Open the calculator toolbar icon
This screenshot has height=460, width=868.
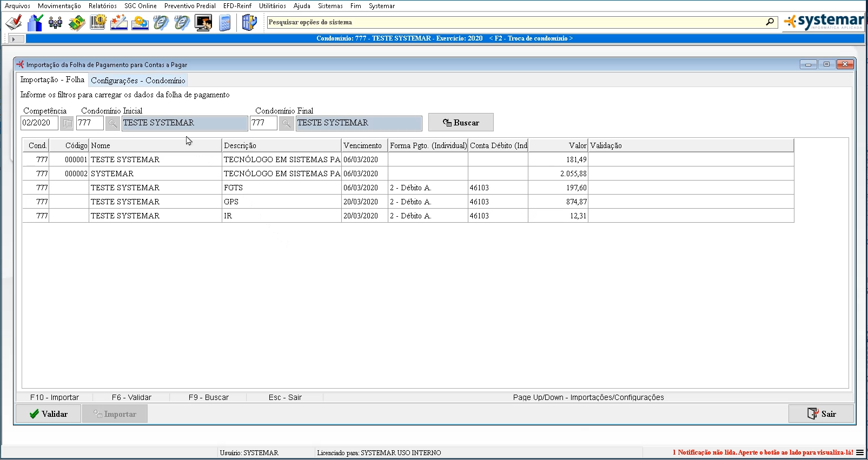(225, 23)
